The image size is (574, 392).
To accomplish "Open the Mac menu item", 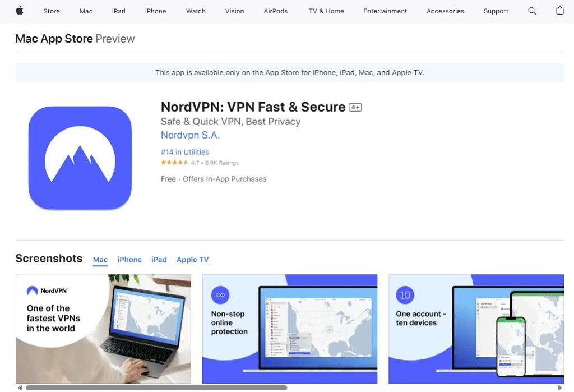I will (86, 11).
